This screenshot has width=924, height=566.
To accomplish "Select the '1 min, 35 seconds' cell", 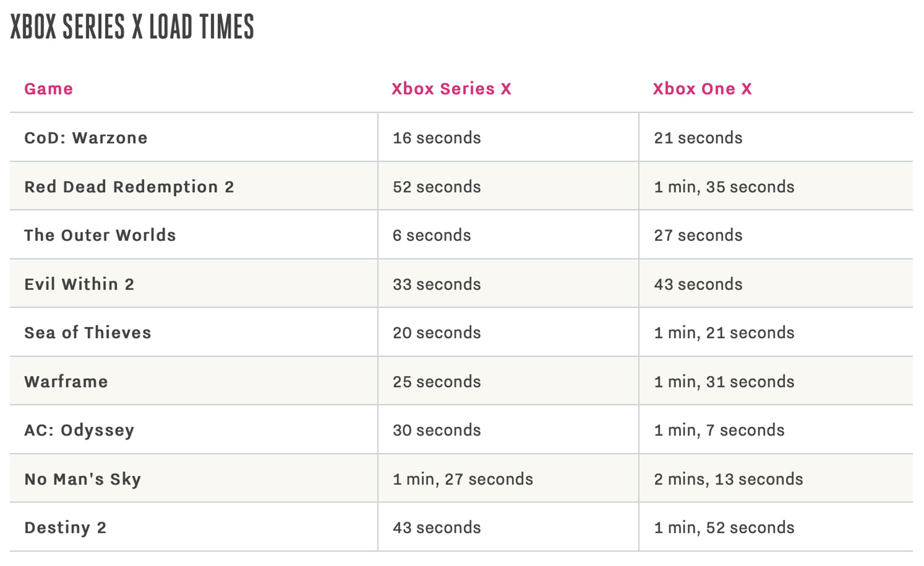I will (724, 187).
